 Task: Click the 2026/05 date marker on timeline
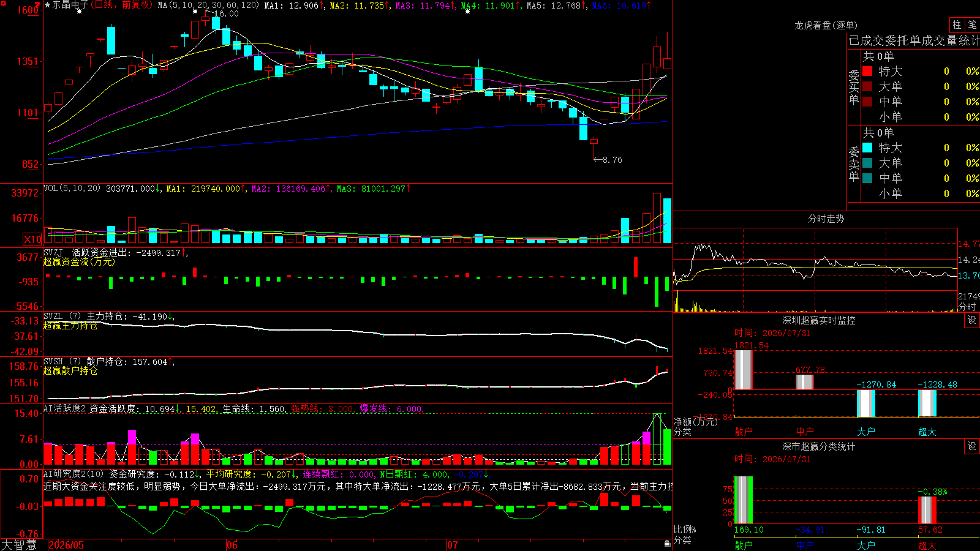[x=66, y=545]
